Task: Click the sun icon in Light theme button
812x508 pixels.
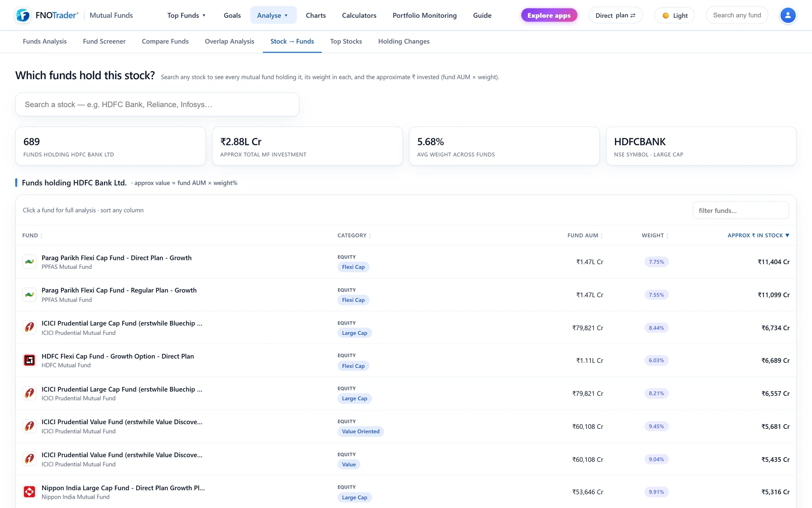Action: tap(666, 16)
